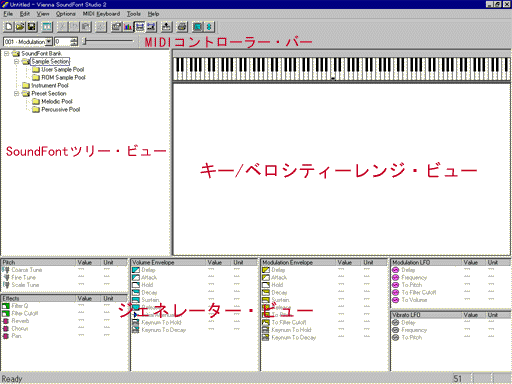Click the Modulation Envelope Delay yellow icon
This screenshot has width=512, height=384.
[266, 270]
